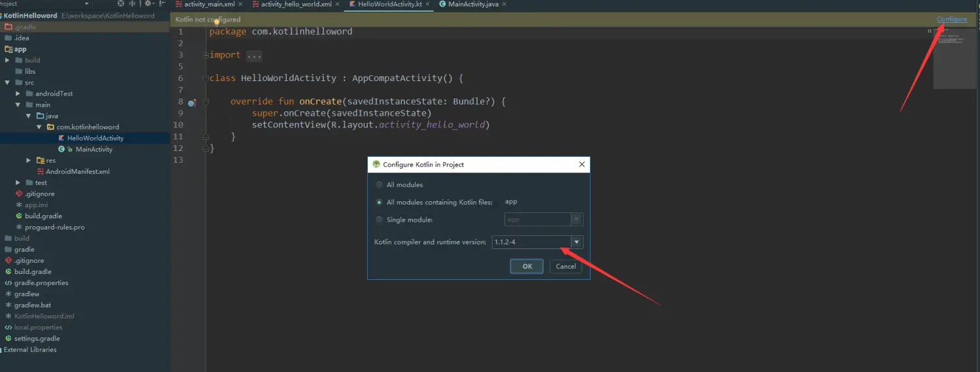980x372 pixels.
Task: Click the Cancel button in Kotlin dialog
Action: point(566,266)
